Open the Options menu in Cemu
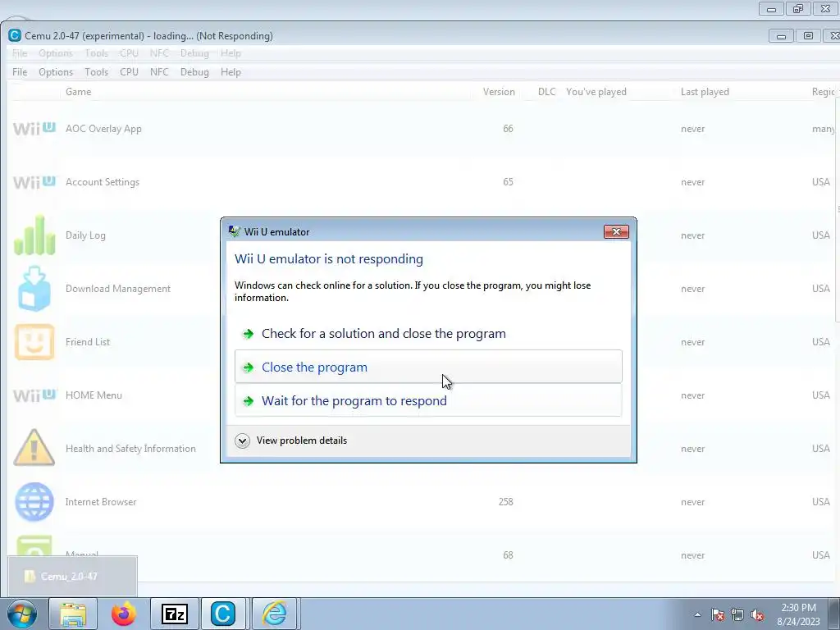The width and height of the screenshot is (840, 630). click(56, 72)
